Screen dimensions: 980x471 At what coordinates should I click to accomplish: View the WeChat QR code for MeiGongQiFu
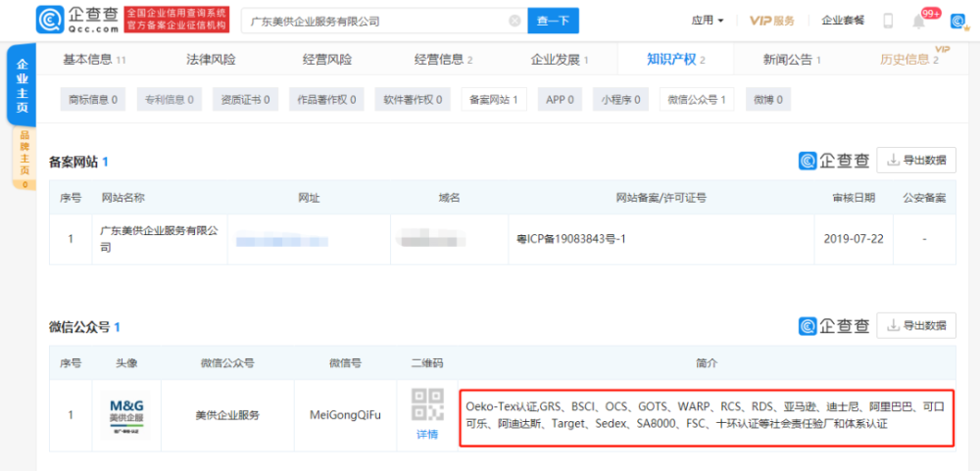pos(427,404)
